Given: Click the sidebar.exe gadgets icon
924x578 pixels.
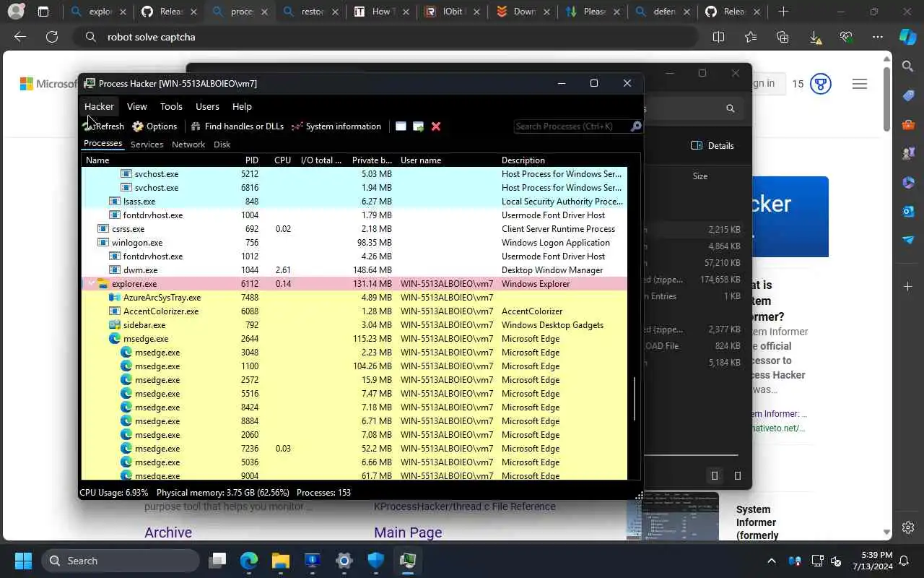Looking at the screenshot, I should coord(114,325).
